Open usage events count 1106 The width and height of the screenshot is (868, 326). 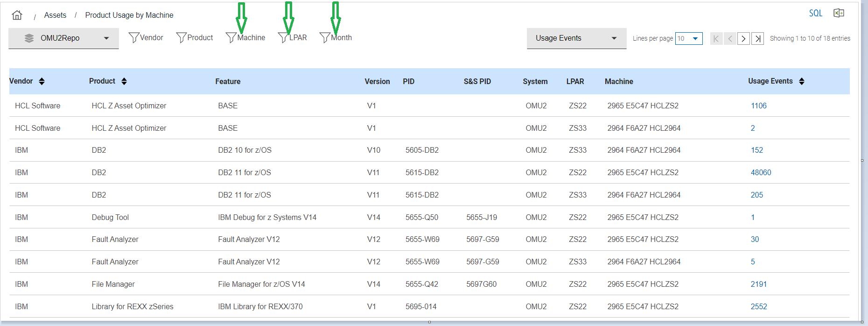pos(758,106)
